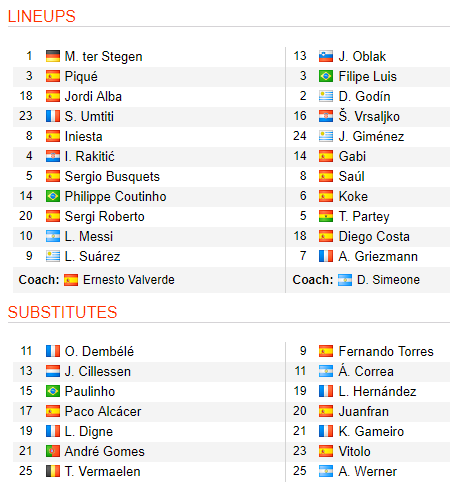Click the Uruguayan flag next to L. Suárez
The height and width of the screenshot is (487, 450).
coord(53,256)
